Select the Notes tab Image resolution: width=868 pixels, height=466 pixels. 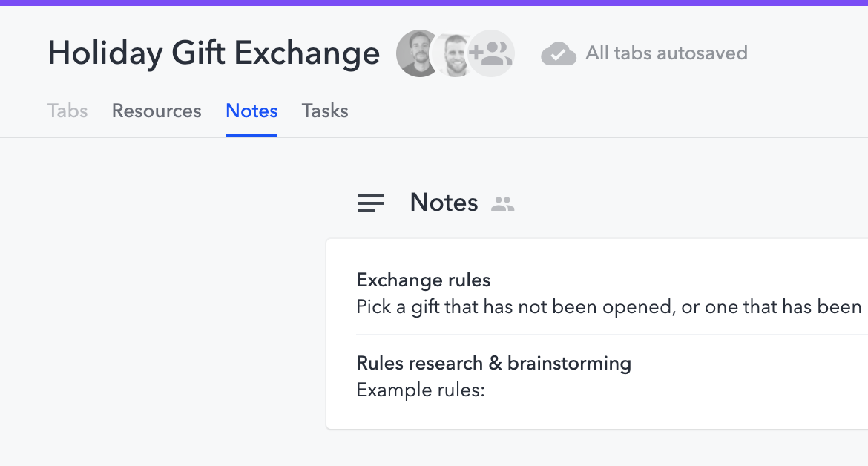pyautogui.click(x=251, y=111)
